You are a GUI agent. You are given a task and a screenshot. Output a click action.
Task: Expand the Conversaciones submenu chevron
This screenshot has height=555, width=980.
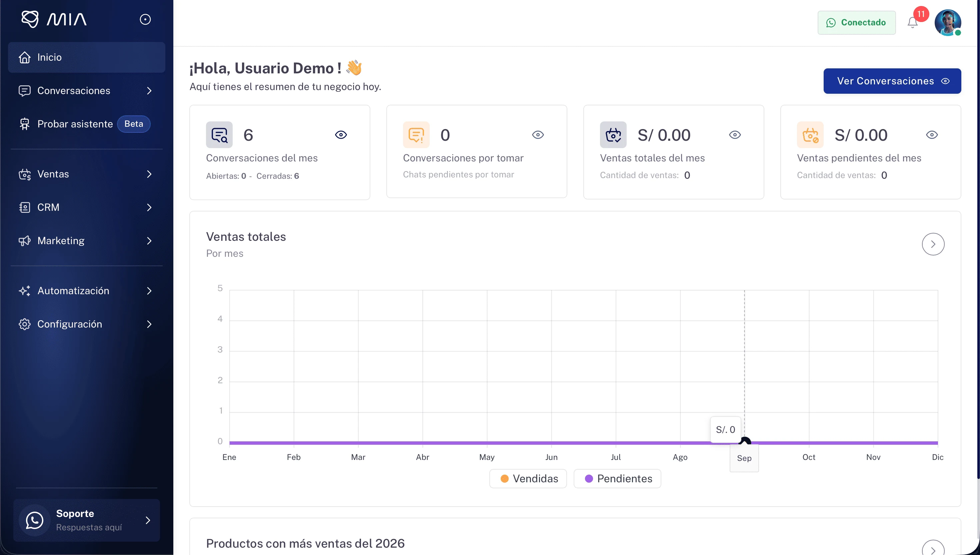click(149, 91)
